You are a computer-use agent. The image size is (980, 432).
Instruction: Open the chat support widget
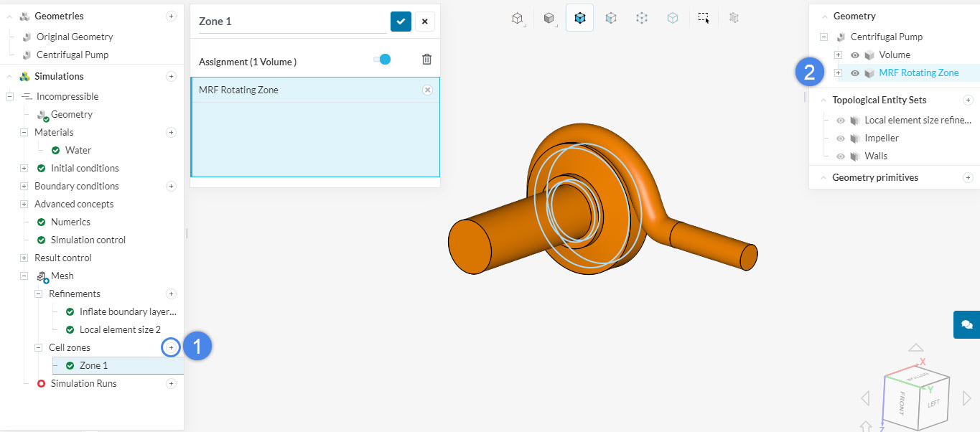966,324
